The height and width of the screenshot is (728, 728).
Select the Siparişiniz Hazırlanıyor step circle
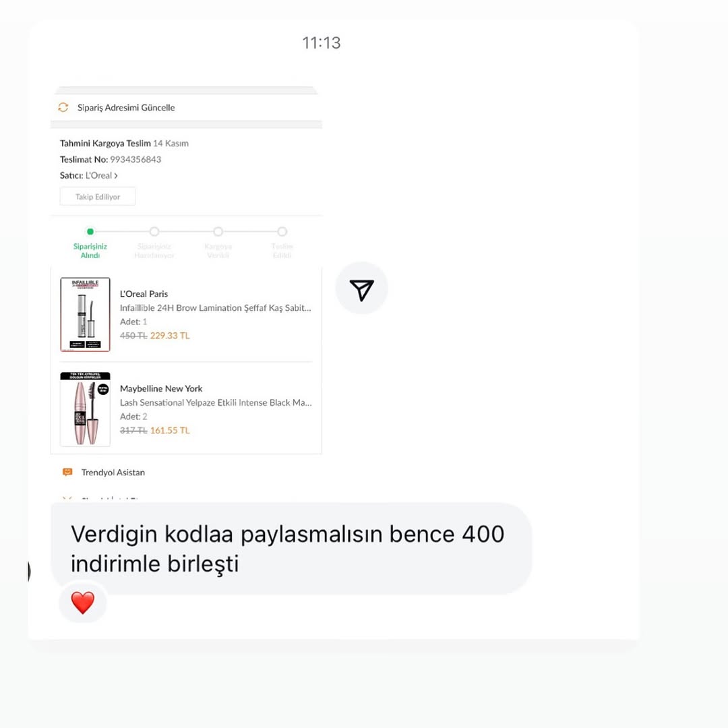click(154, 231)
